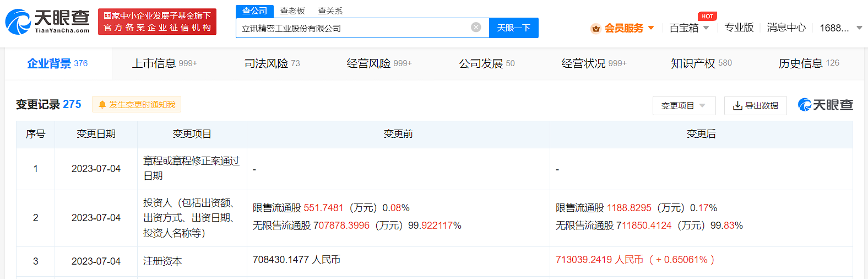868x279 pixels.
Task: Open the 变更项目 filter dropdown
Action: tap(684, 105)
